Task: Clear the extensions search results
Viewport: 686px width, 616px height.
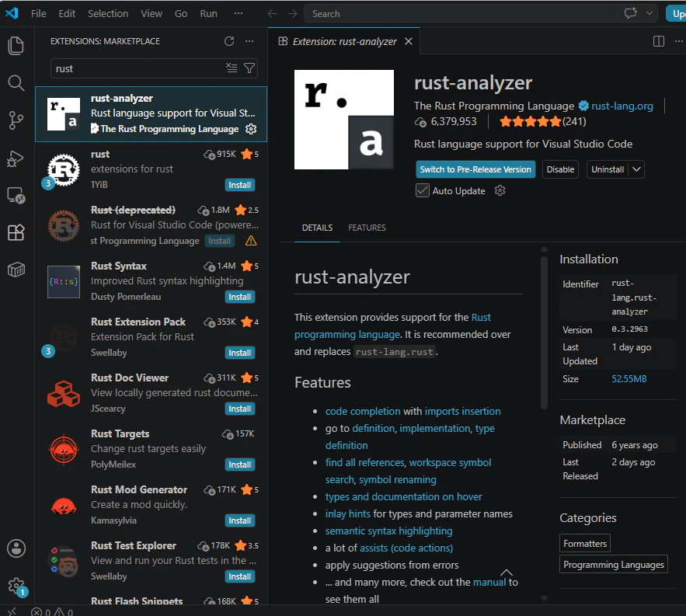Action: 232,68
